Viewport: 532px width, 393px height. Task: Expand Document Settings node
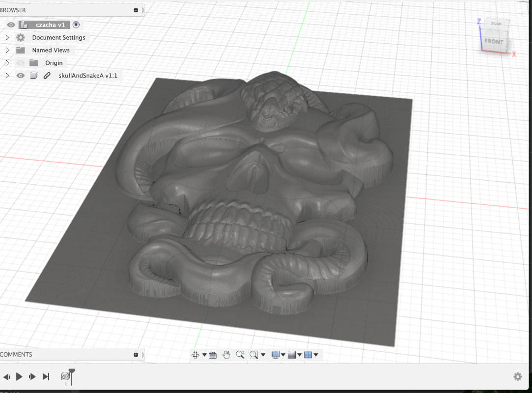[x=7, y=37]
